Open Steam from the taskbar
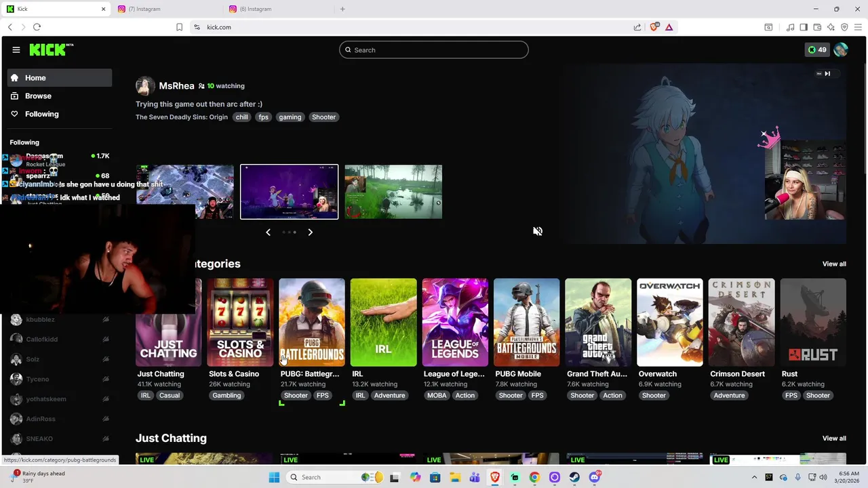Image resolution: width=868 pixels, height=488 pixels. point(574,477)
